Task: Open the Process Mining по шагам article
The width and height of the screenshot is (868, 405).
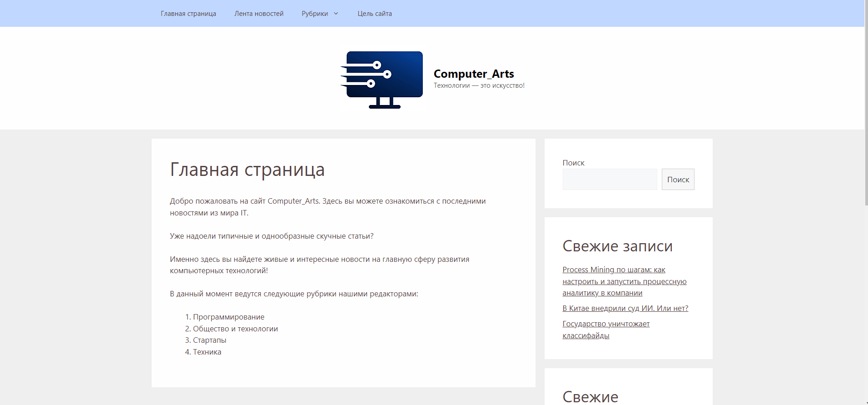Action: (625, 281)
